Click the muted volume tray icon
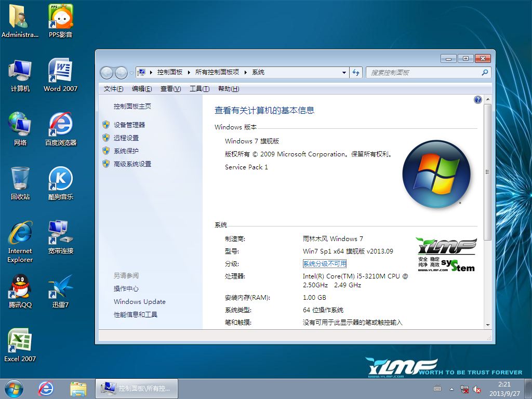This screenshot has width=532, height=399. pyautogui.click(x=477, y=389)
